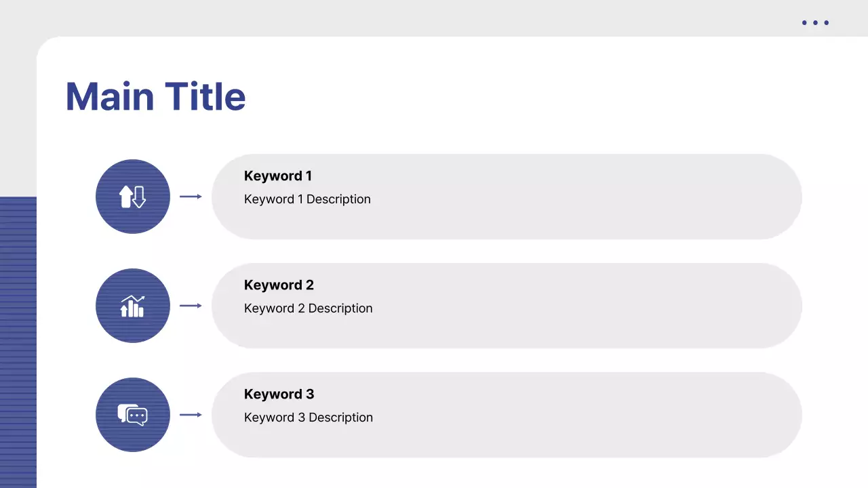Click the Keyword 3 Description text

tap(308, 418)
